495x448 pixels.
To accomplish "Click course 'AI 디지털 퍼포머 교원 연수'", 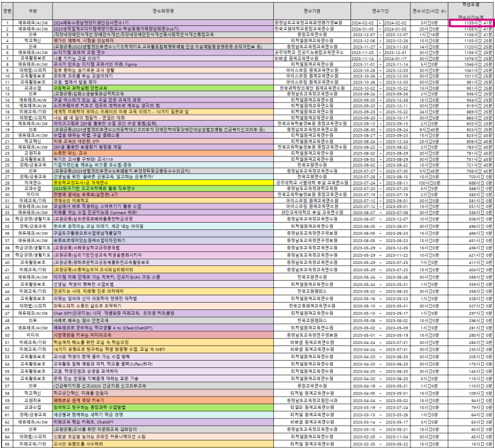I will (163, 53).
